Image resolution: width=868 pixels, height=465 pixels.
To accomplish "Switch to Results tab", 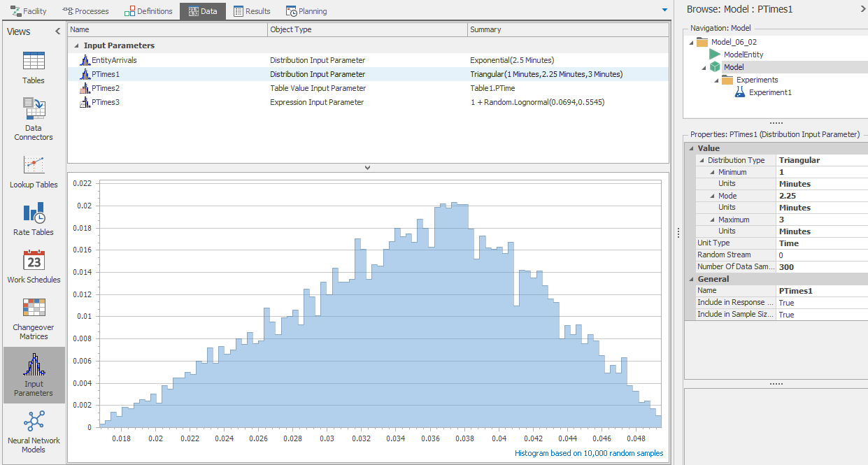I will click(252, 11).
